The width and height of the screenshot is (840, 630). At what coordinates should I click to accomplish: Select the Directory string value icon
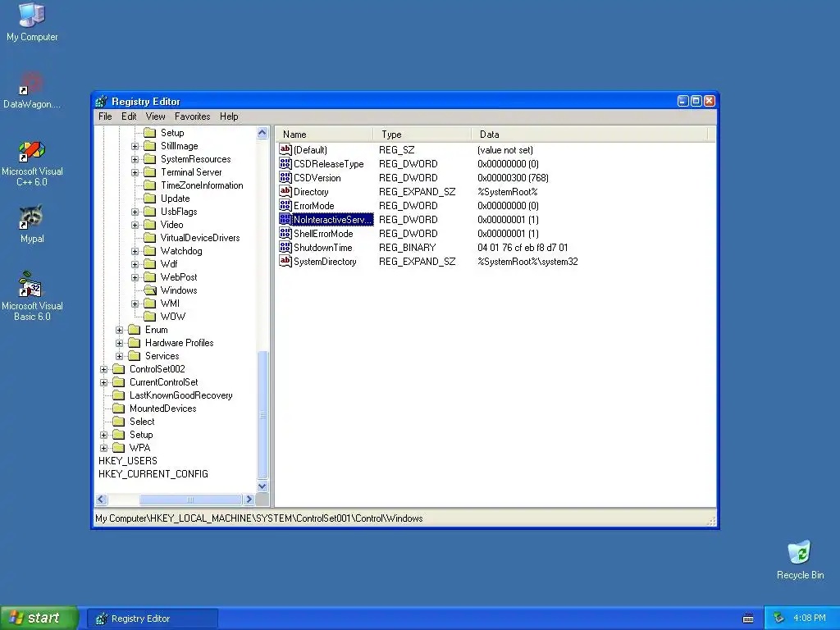[x=285, y=191]
